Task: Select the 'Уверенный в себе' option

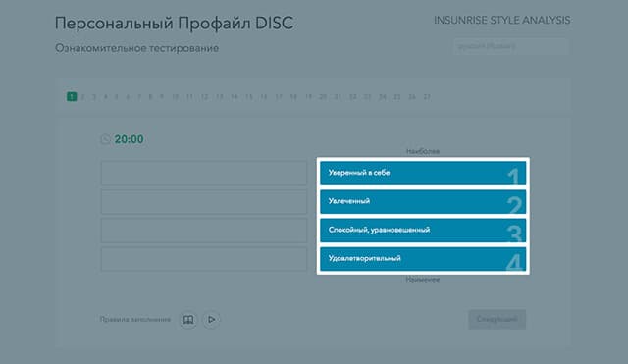Action: coord(423,173)
